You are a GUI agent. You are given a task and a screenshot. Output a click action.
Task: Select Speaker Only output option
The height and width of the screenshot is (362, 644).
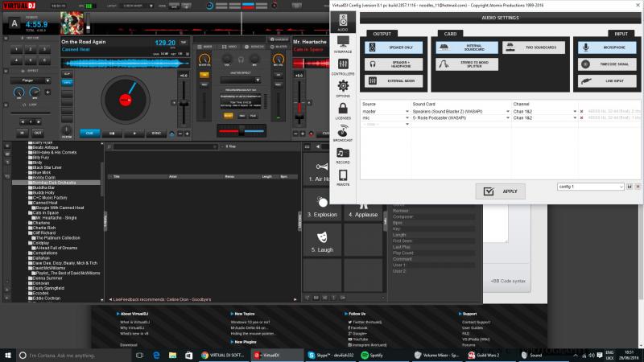coord(394,47)
